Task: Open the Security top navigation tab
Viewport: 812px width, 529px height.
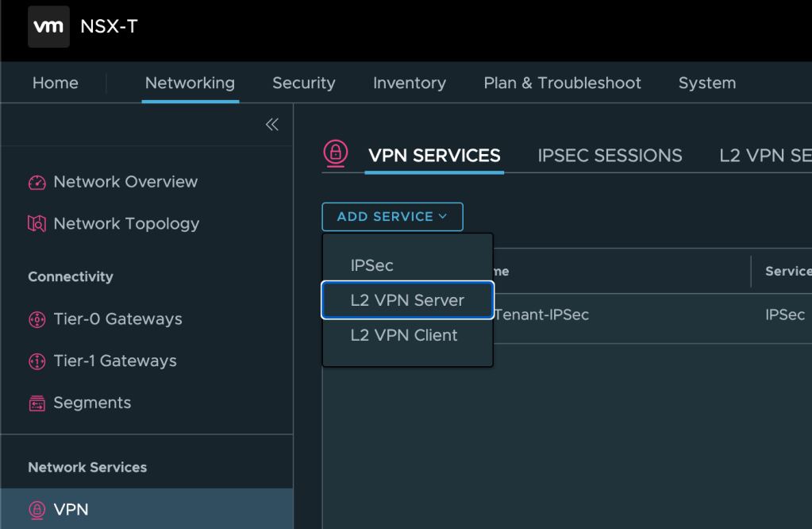Action: [x=303, y=83]
